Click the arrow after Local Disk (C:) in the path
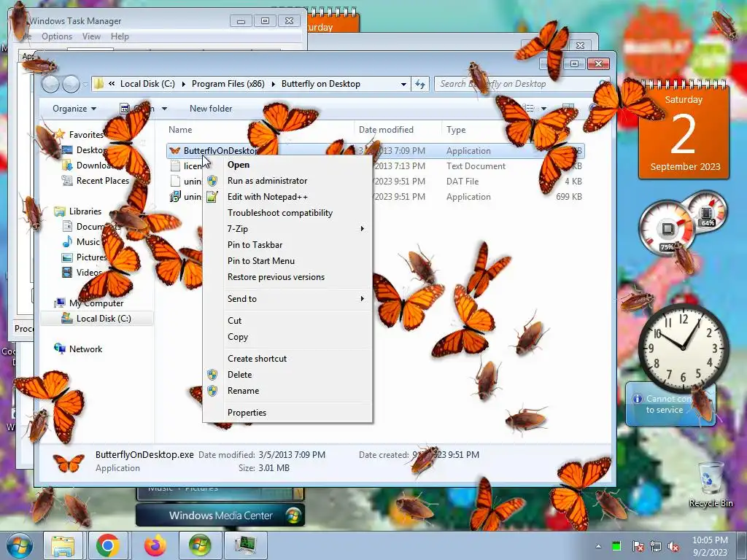The image size is (747, 560). 183,85
